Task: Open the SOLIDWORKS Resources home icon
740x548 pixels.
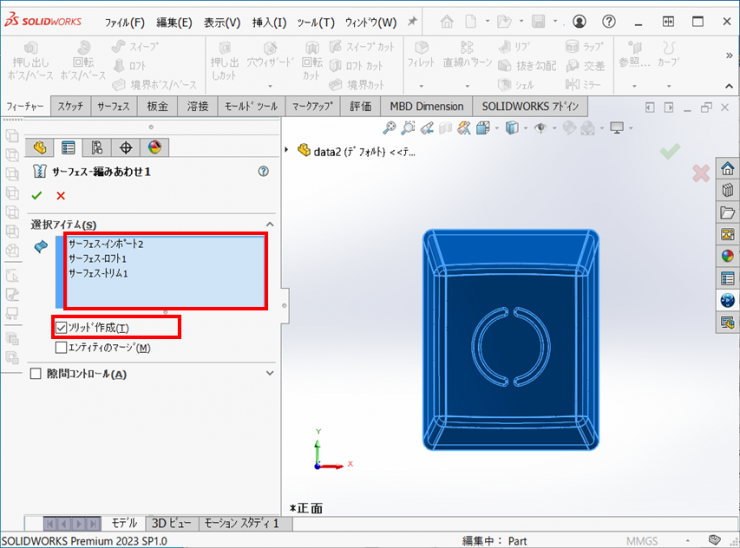Action: point(727,168)
